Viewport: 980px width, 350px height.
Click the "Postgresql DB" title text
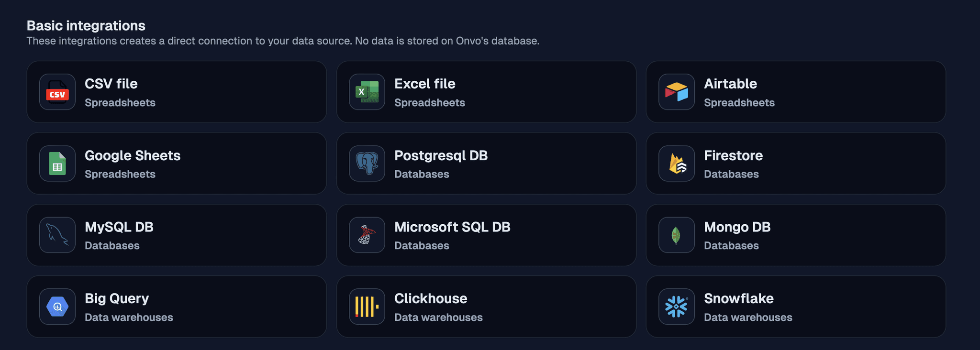tap(441, 155)
